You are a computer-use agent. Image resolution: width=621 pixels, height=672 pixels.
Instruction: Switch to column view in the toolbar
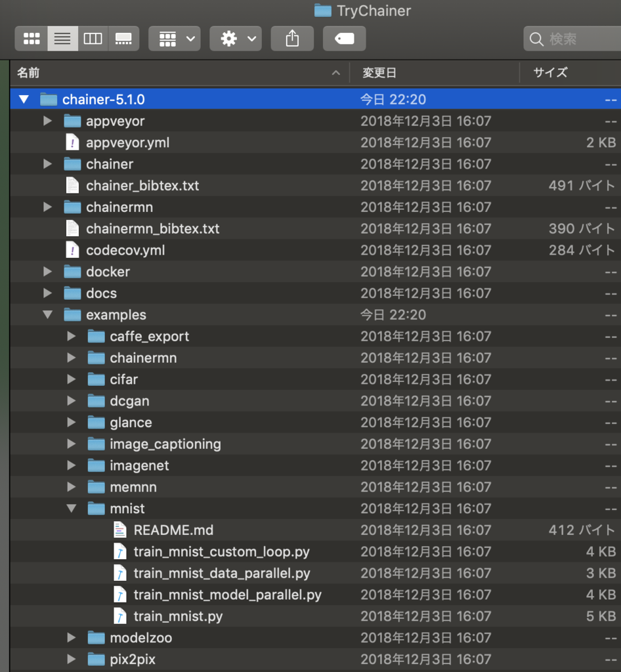point(93,39)
